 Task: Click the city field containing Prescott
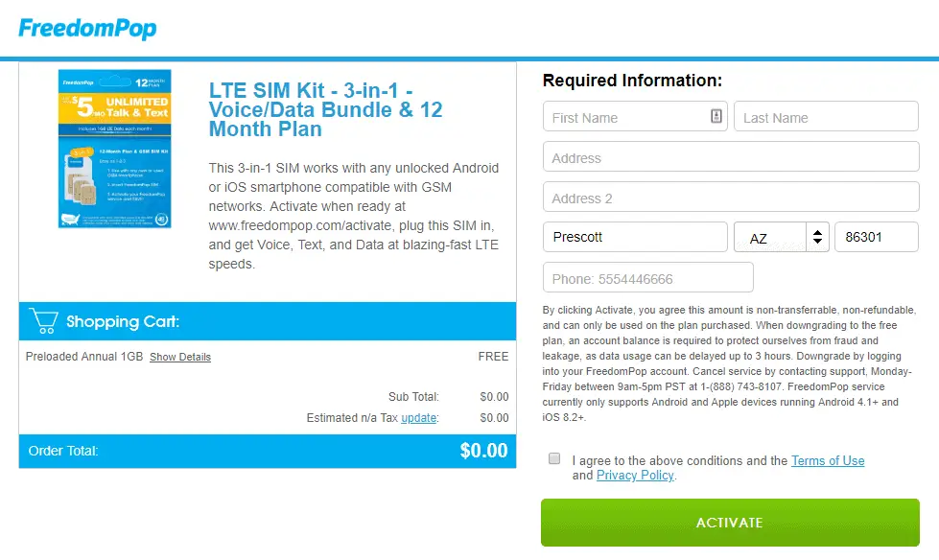tap(635, 237)
